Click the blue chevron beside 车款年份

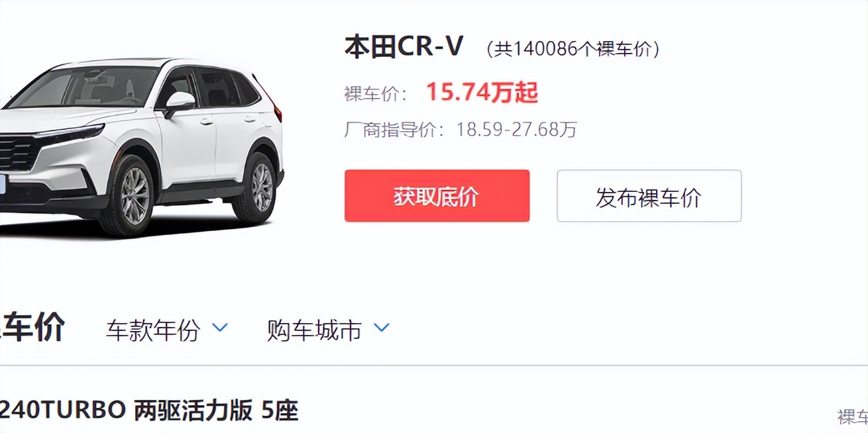(x=219, y=327)
